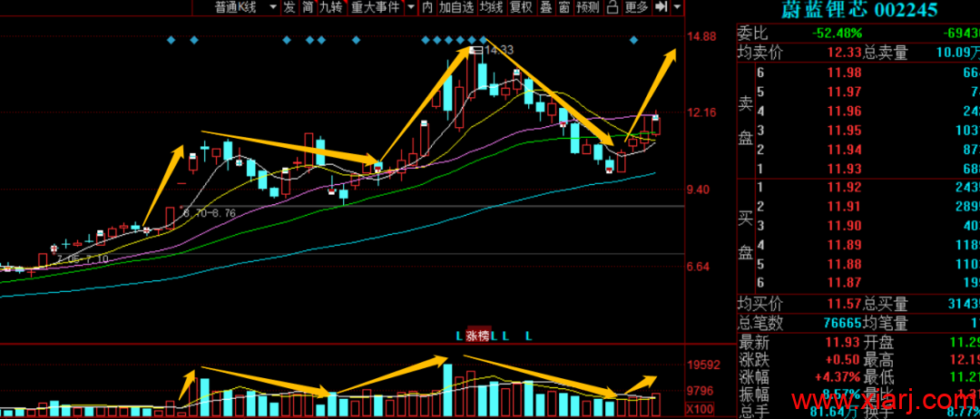Click the collapse-panel arrow icon
The height and width of the screenshot is (419, 980).
pos(661,7)
